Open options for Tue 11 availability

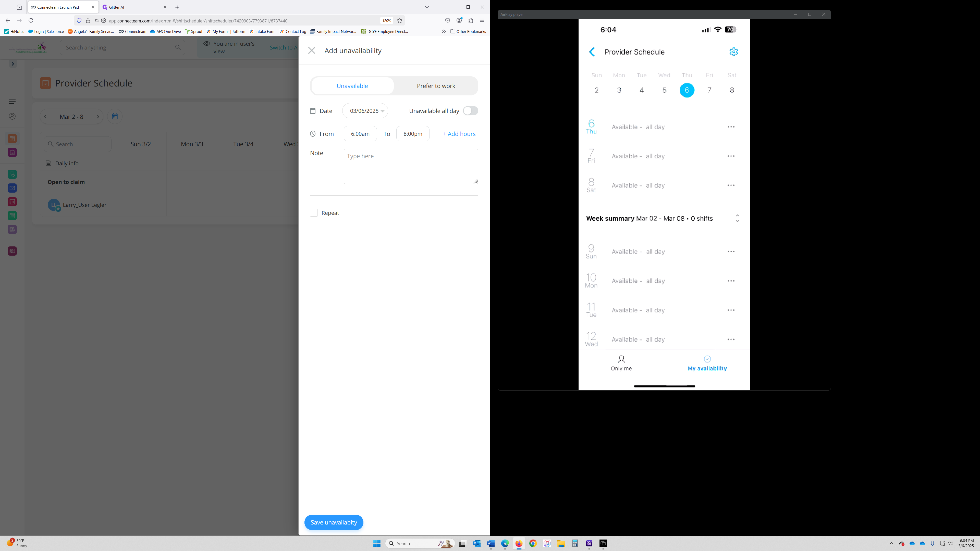tap(731, 310)
